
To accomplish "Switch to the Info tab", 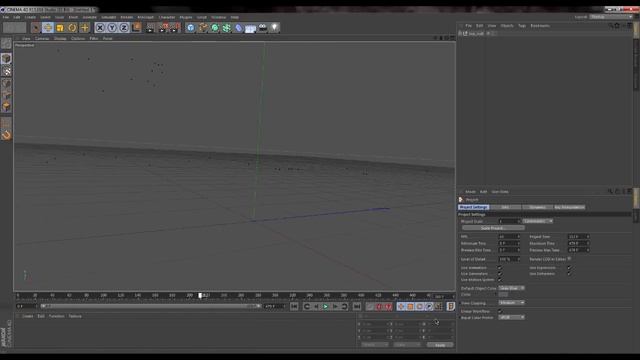I will click(505, 207).
